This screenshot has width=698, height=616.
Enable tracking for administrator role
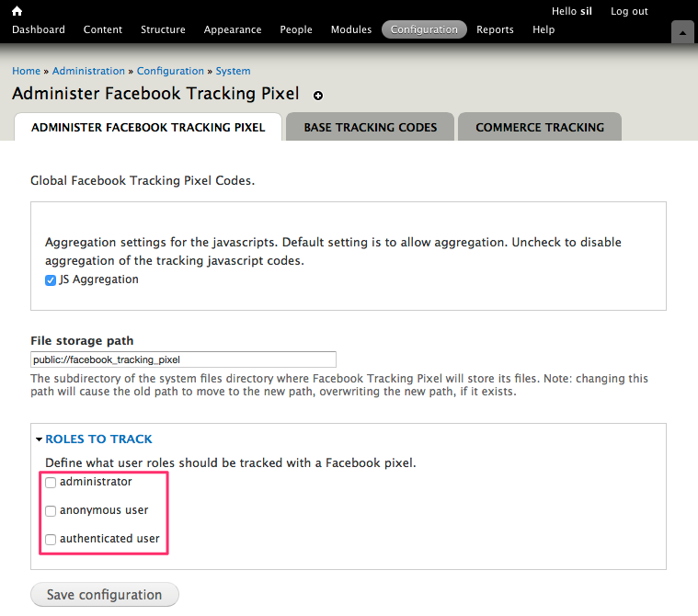[51, 483]
